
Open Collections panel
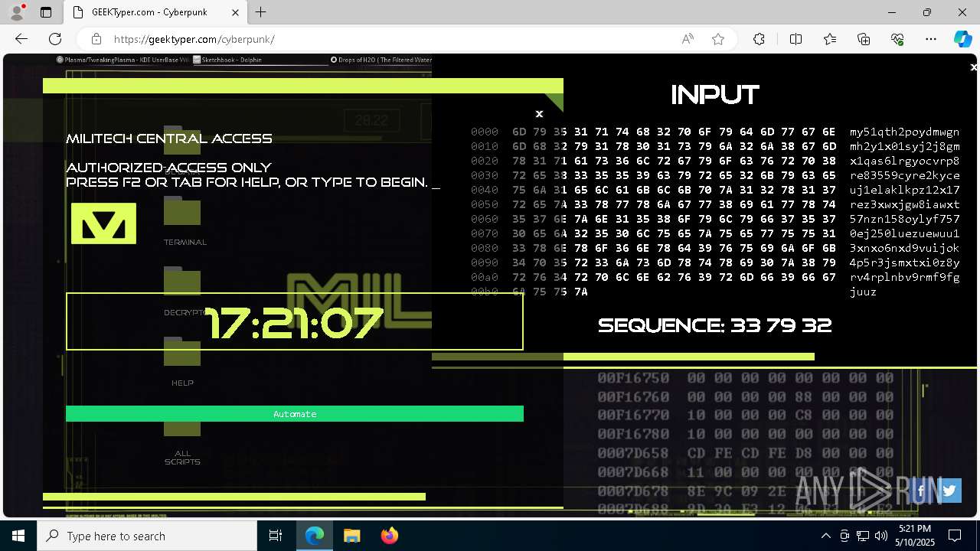[864, 39]
